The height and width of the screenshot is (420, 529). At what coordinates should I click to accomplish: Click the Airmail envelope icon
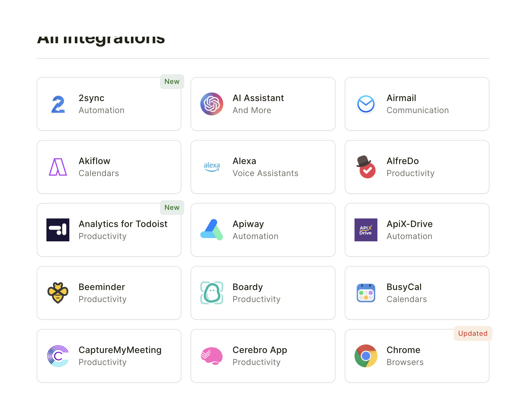tap(366, 104)
